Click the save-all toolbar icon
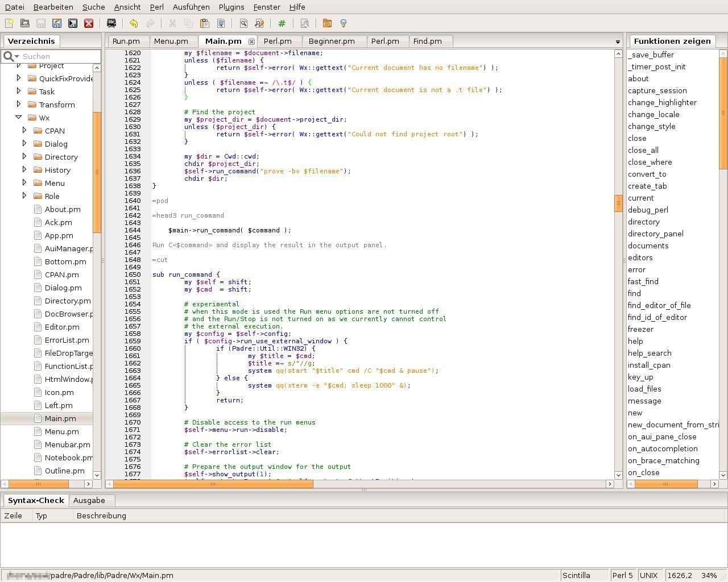Screen dimensions: 728x582 (x=73, y=23)
